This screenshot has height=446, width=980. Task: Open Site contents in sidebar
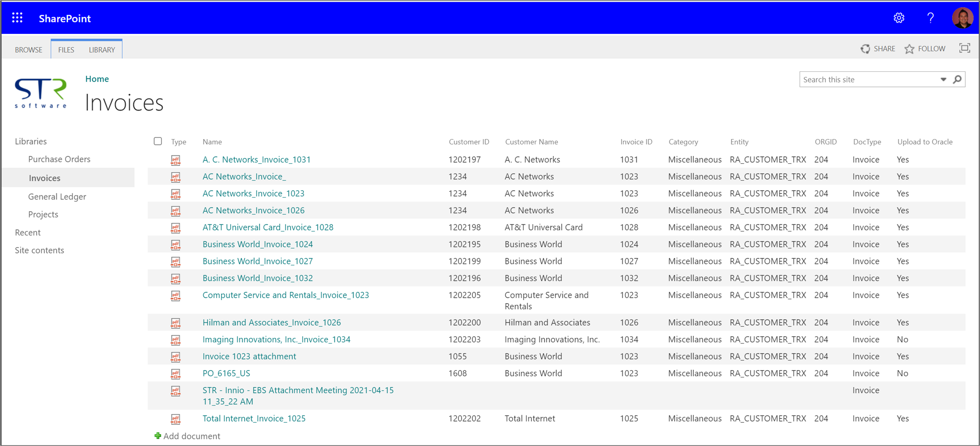[x=40, y=250]
